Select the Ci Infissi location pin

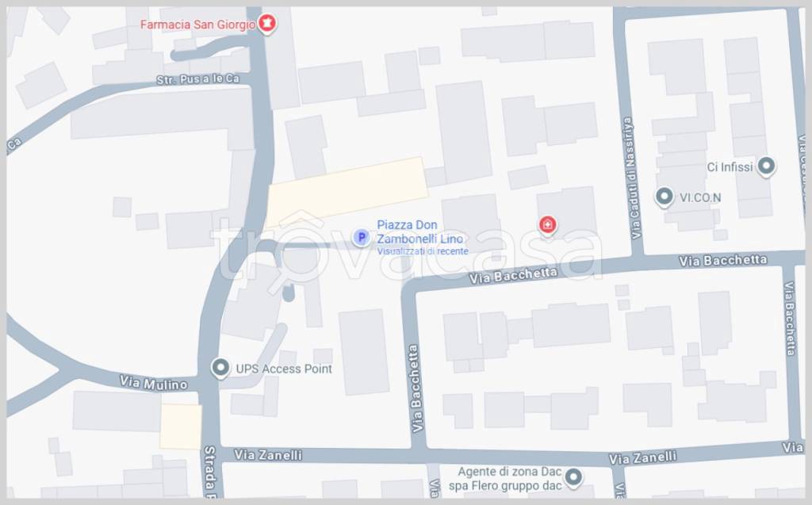766,166
